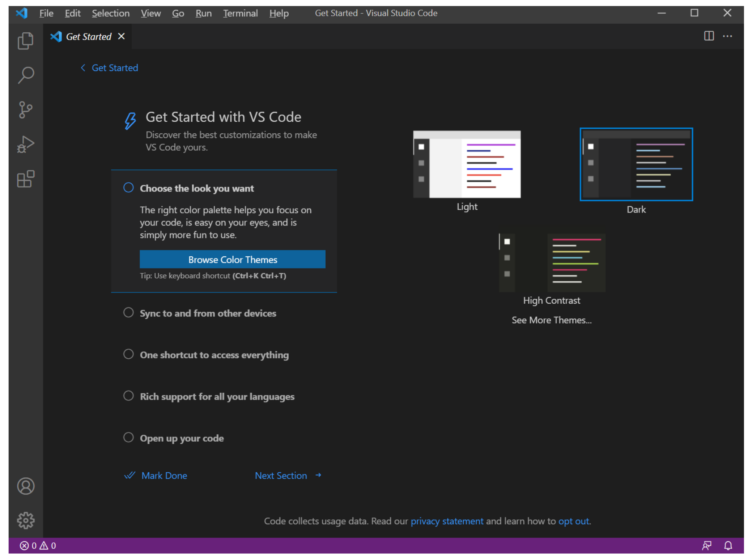The image size is (750, 560).
Task: Collapse the Choose the look you want heading
Action: pyautogui.click(x=197, y=188)
